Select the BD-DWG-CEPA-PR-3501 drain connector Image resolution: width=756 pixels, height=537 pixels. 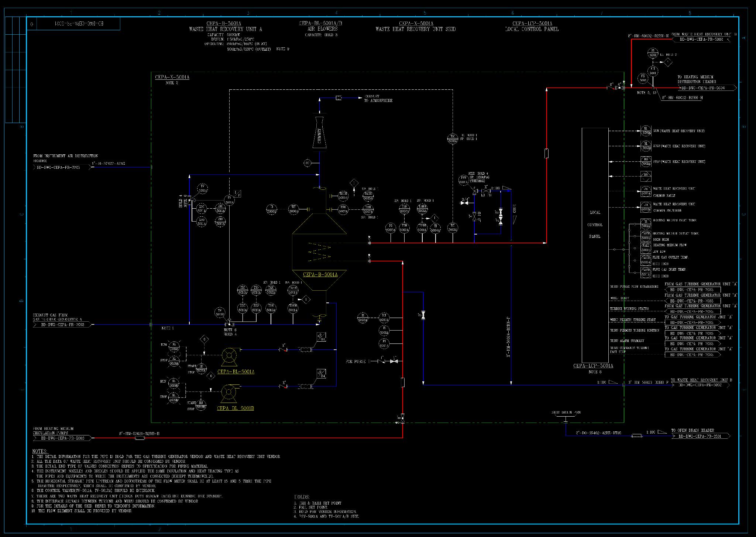[x=701, y=436]
